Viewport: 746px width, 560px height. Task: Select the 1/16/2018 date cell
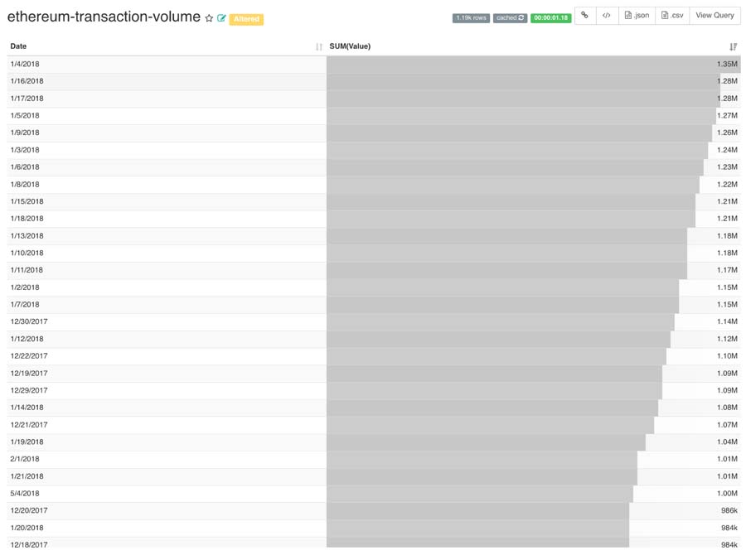pyautogui.click(x=167, y=81)
